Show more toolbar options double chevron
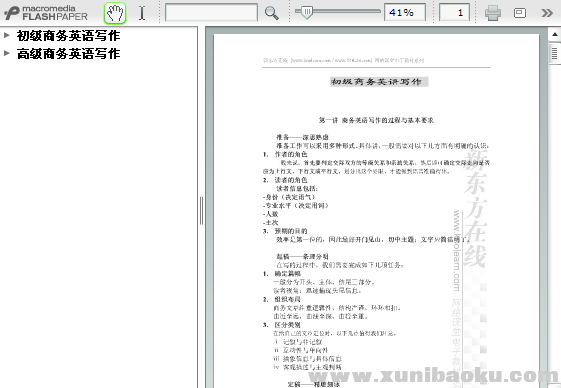The height and width of the screenshot is (388, 561). coord(547,13)
